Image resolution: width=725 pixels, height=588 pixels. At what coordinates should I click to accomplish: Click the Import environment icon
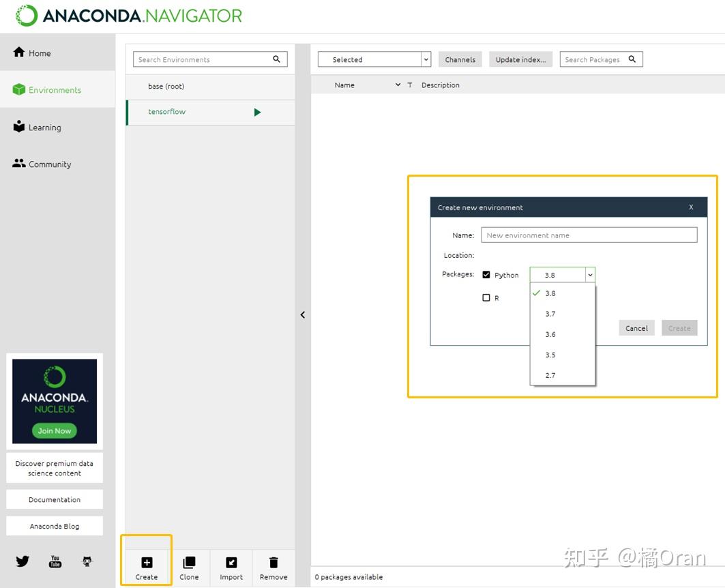[x=231, y=562]
